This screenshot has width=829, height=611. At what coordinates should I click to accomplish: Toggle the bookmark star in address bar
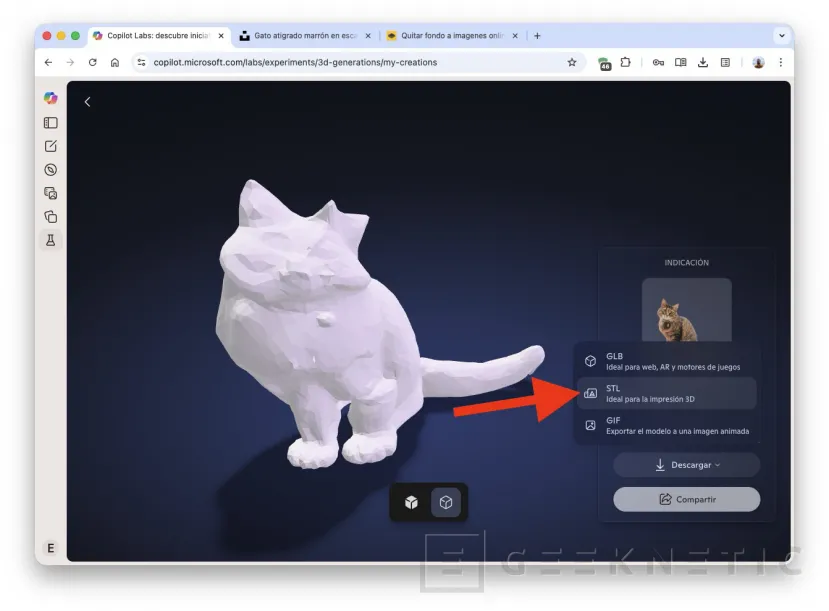point(571,62)
